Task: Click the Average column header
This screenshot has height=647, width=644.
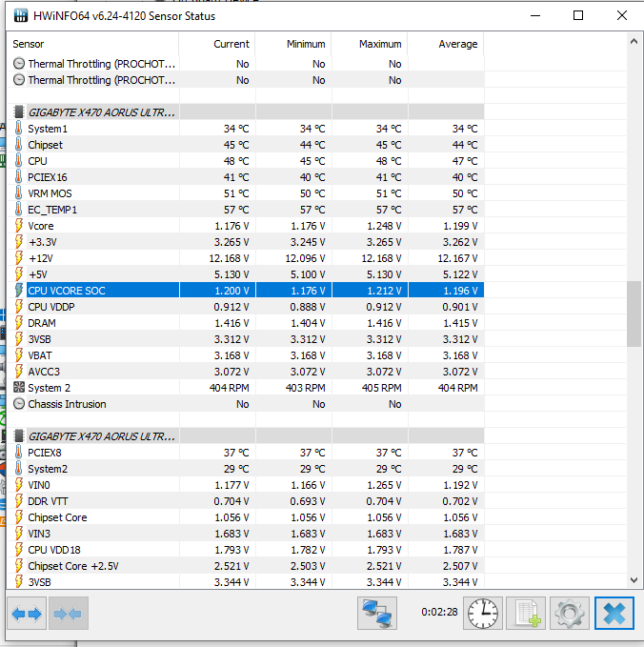Action: pos(446,44)
